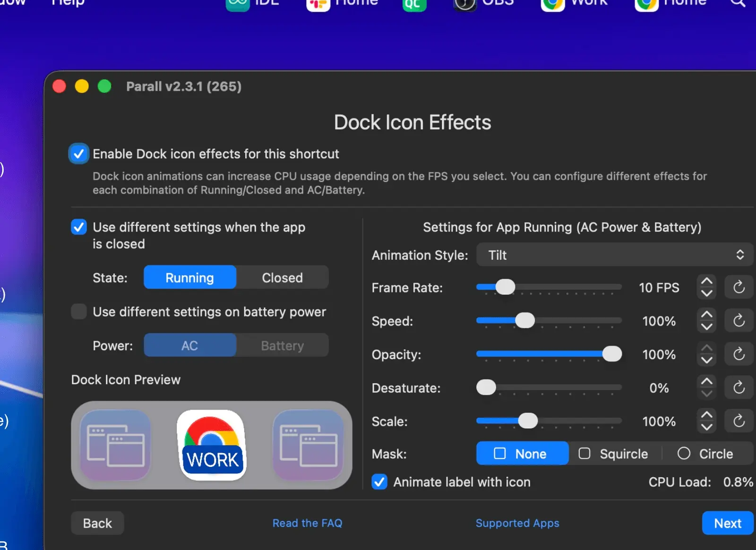Click the Chrome Work icon in menu bar
The image size is (756, 550).
coord(553,4)
